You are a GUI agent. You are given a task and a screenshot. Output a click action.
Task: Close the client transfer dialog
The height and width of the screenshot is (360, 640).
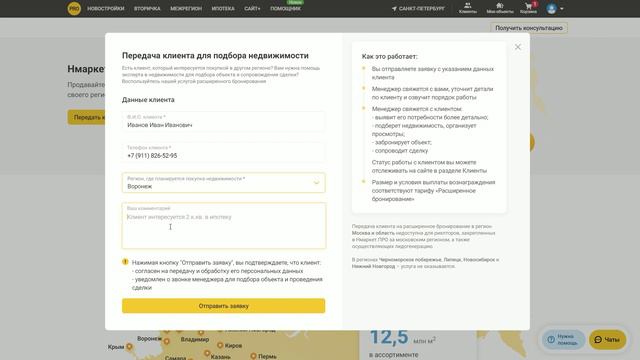click(x=518, y=47)
